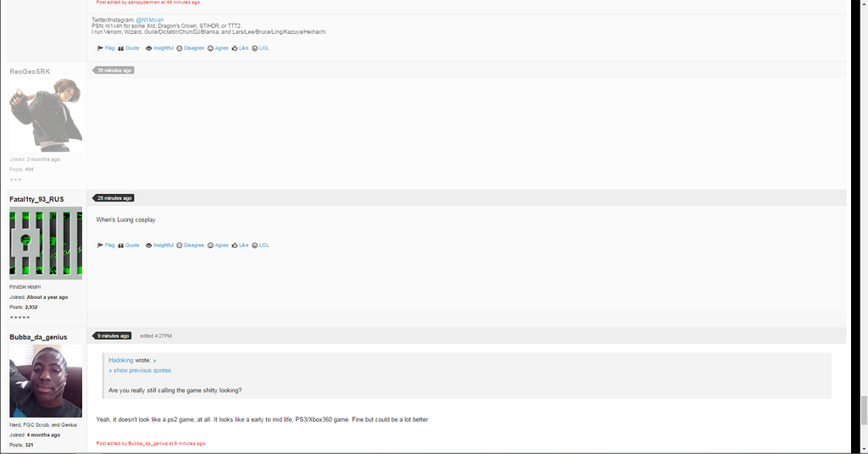The height and width of the screenshot is (454, 868).
Task: Quote the top post with PSN signature
Action: [129, 48]
